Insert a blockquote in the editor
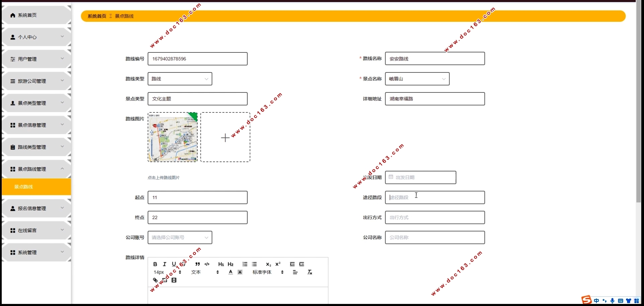The width and height of the screenshot is (644, 306). tap(198, 264)
